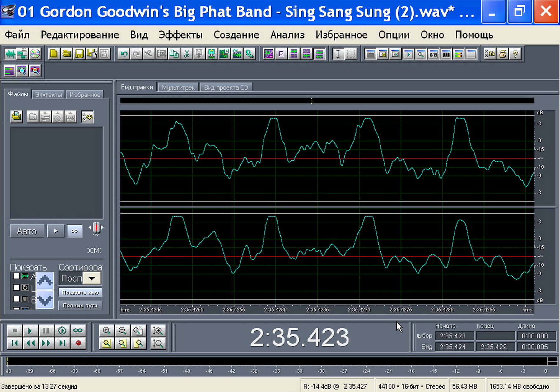Play to end circled-play button
Screen dimensions: 560x392
pos(62,330)
